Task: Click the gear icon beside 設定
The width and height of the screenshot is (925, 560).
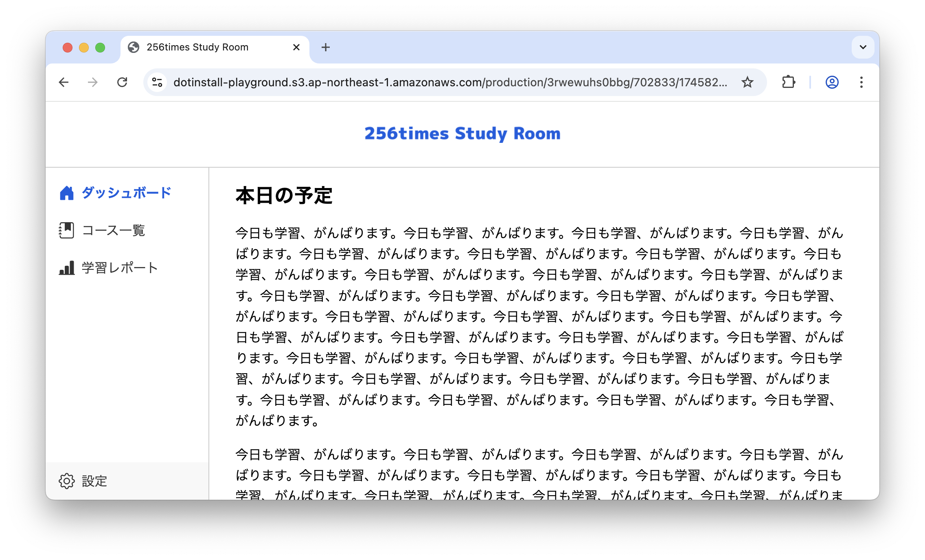Action: pos(67,481)
